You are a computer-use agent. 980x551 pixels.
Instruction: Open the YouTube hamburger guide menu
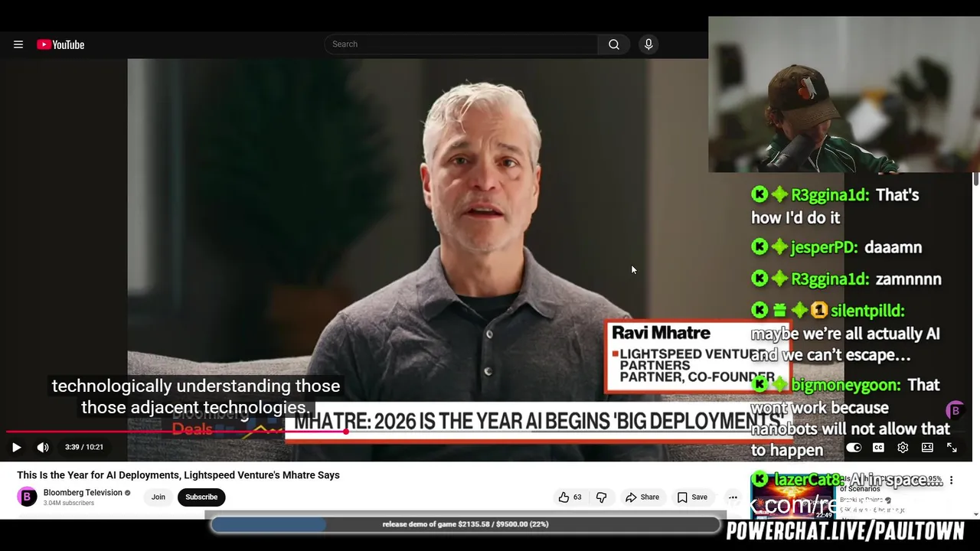tap(18, 44)
